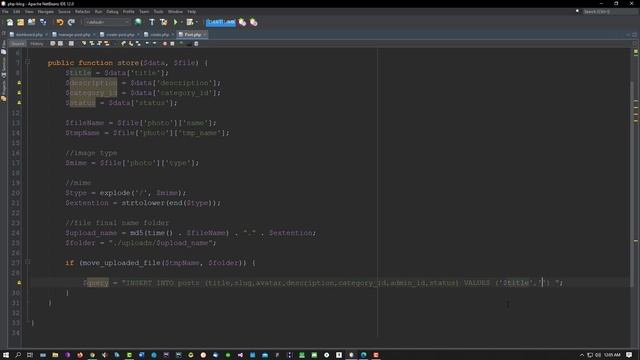640x360 pixels.
Task: Click the taskbar search magnifier icon
Action: pyautogui.click(x=18, y=355)
